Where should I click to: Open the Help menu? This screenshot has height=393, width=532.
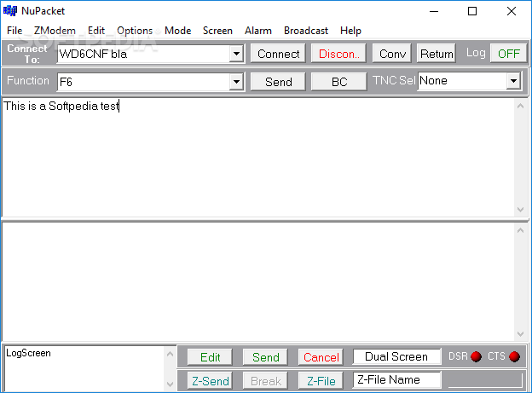pos(350,31)
